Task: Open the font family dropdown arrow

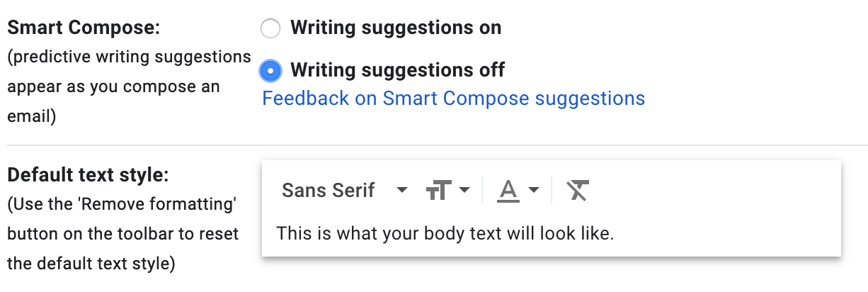Action: pyautogui.click(x=402, y=190)
